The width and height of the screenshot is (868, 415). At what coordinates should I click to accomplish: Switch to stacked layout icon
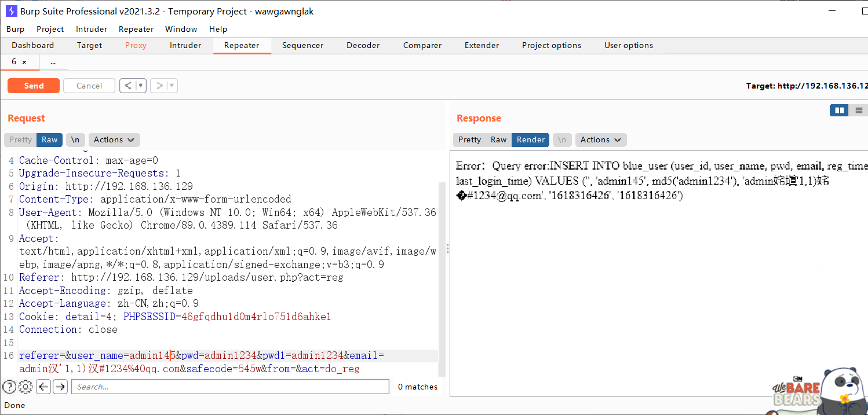859,110
